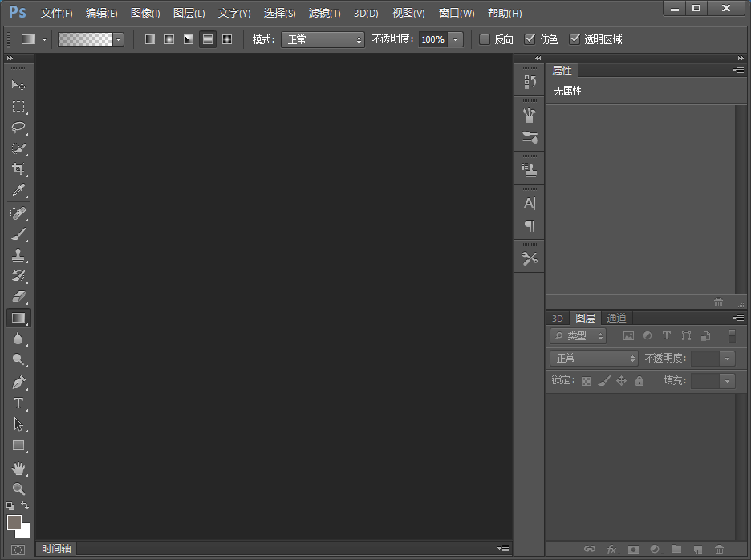Open the gradient preset picker dropdown
The height and width of the screenshot is (560, 751).
pos(118,39)
